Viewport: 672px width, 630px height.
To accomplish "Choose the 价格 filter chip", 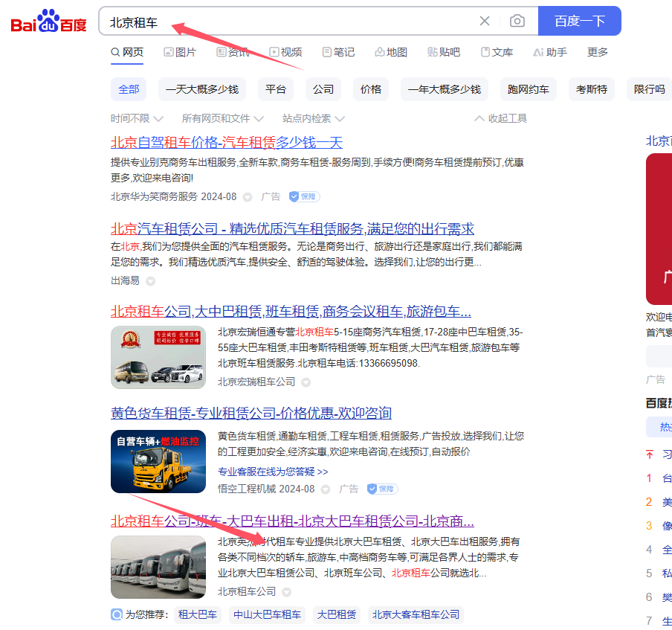I will point(371,89).
